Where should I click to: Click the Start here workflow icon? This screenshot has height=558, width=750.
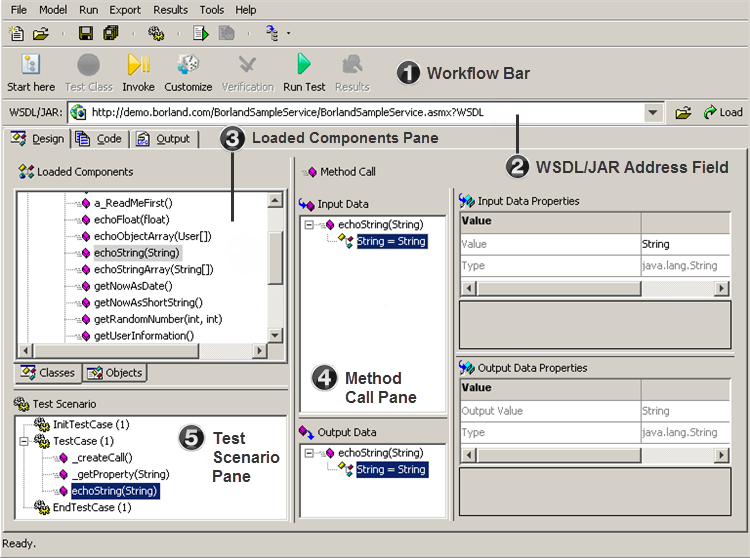pyautogui.click(x=30, y=65)
